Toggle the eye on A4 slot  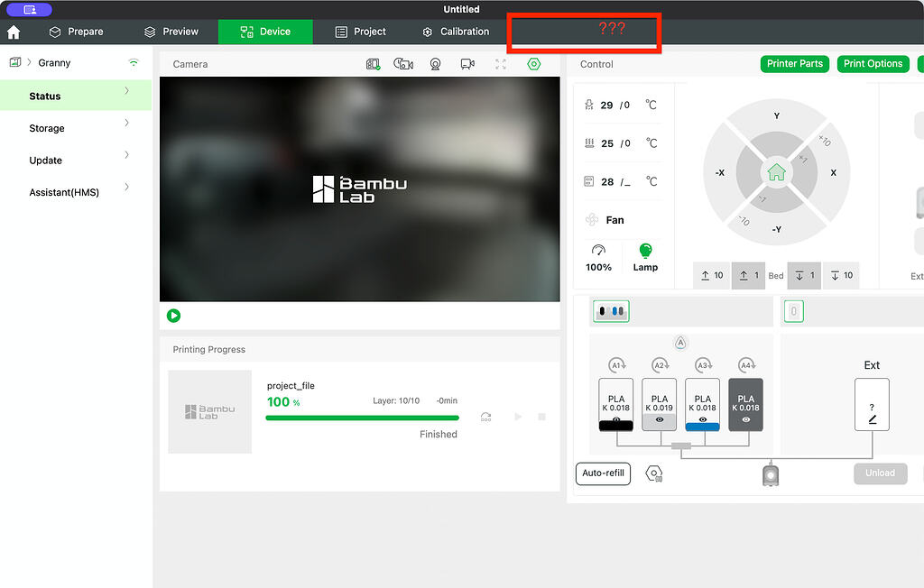(x=746, y=420)
